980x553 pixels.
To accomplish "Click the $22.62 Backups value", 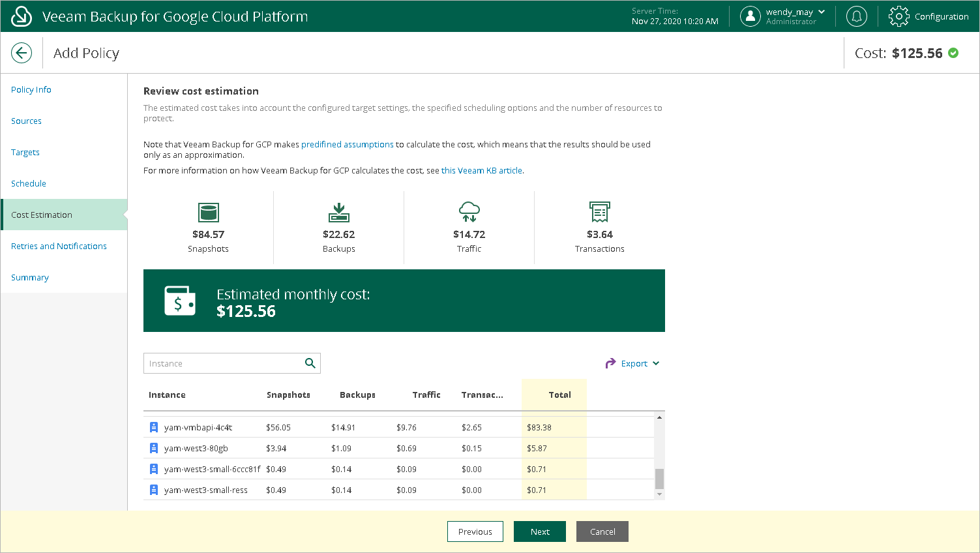I will (x=339, y=234).
